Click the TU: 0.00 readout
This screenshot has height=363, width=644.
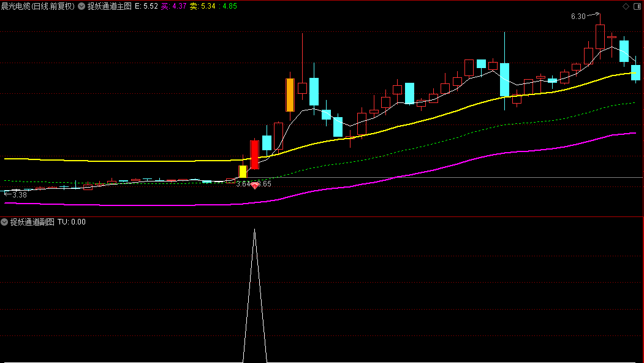click(72, 222)
